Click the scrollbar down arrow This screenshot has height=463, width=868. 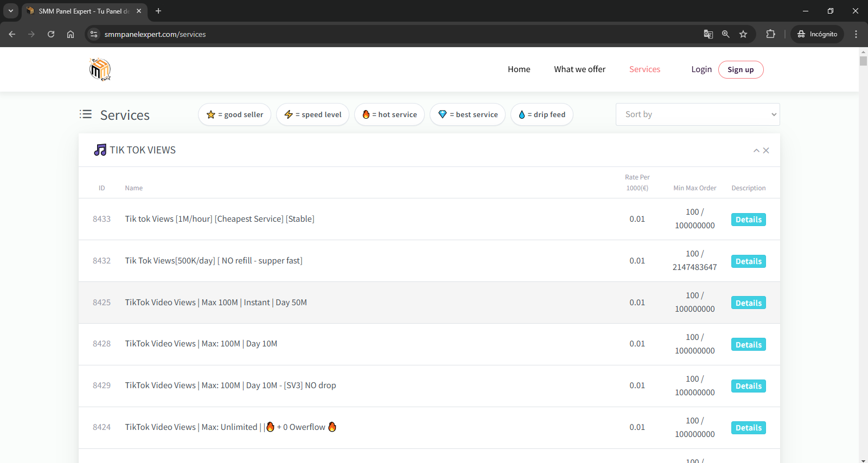click(x=863, y=460)
